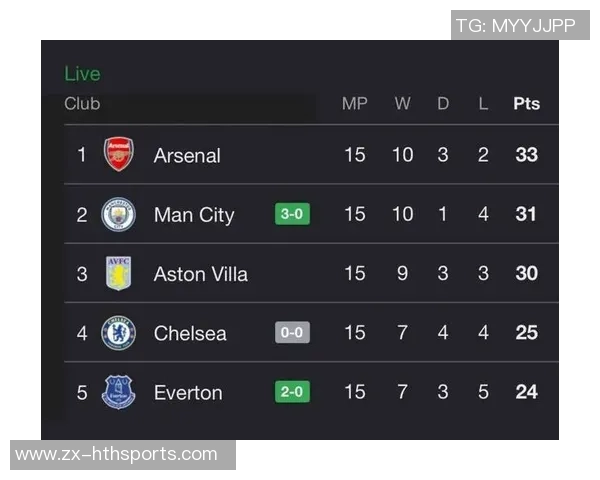Viewport: 600px width, 480px height.
Task: Open the Everton club crest icon
Action: coord(119,391)
